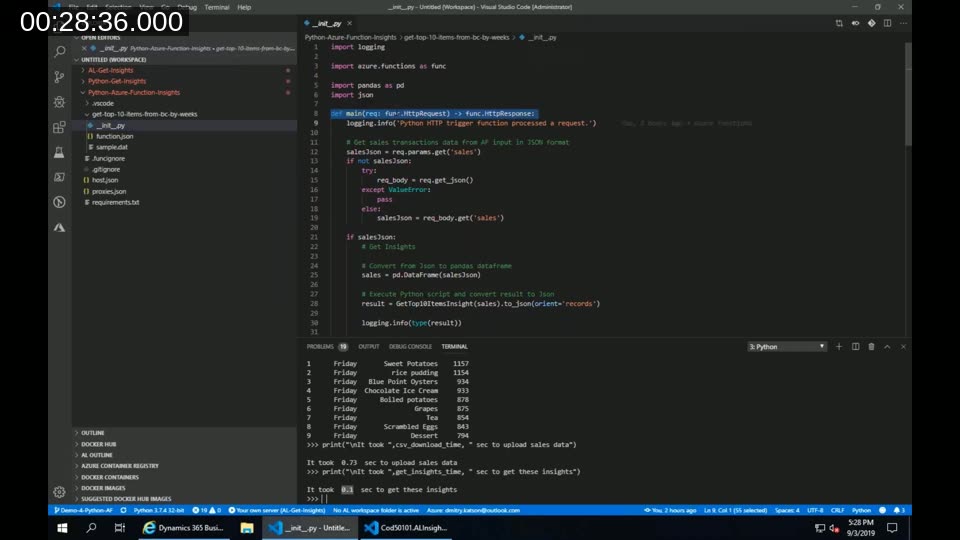This screenshot has height=540, width=960.
Task: Open the Search view in activity bar
Action: (59, 51)
